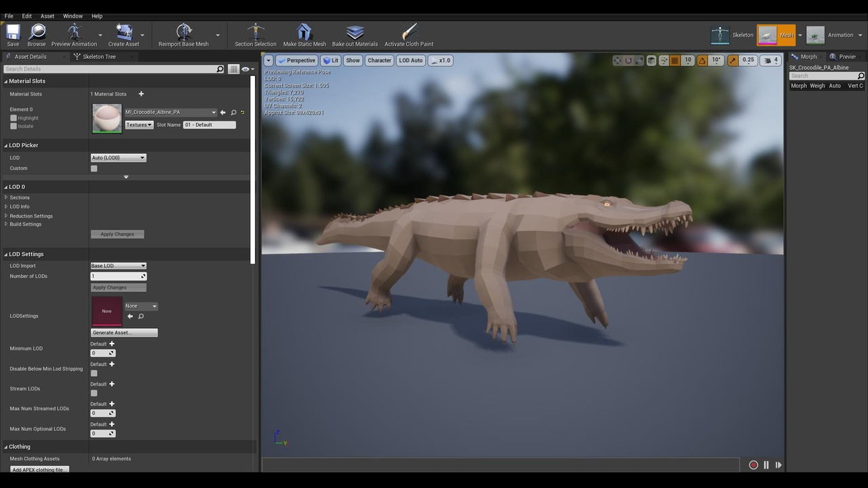Click Add APEX clothing file button
Screen dimensions: 868x488
pos(39,469)
